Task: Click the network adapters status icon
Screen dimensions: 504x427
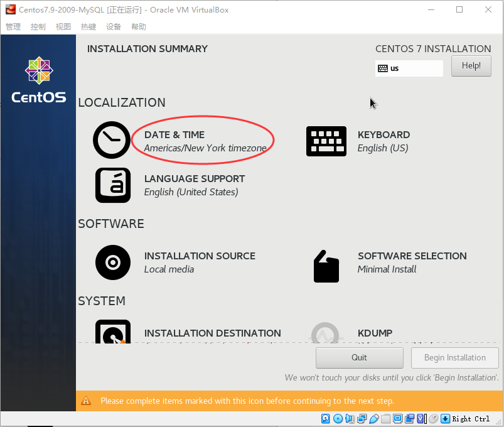Action: tap(362, 418)
